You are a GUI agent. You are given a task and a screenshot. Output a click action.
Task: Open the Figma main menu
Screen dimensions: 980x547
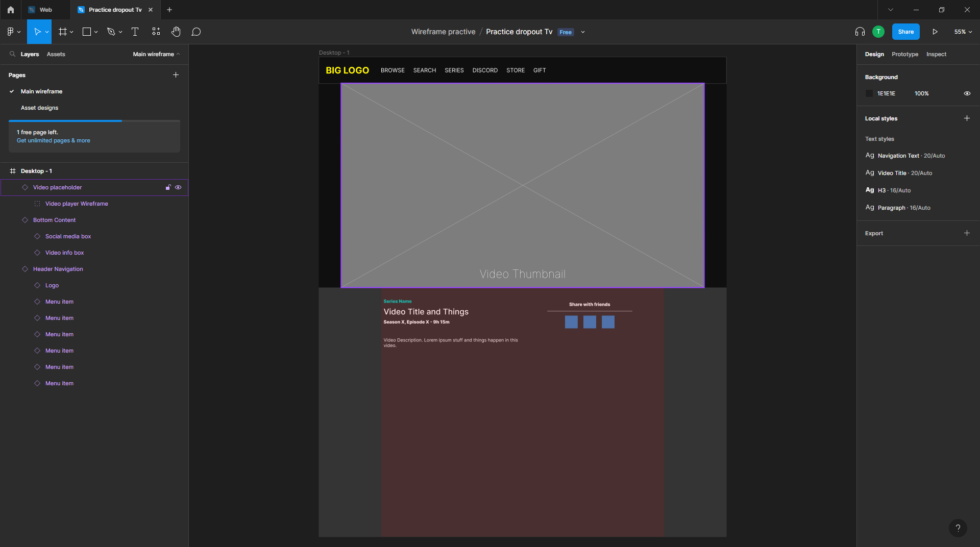11,32
